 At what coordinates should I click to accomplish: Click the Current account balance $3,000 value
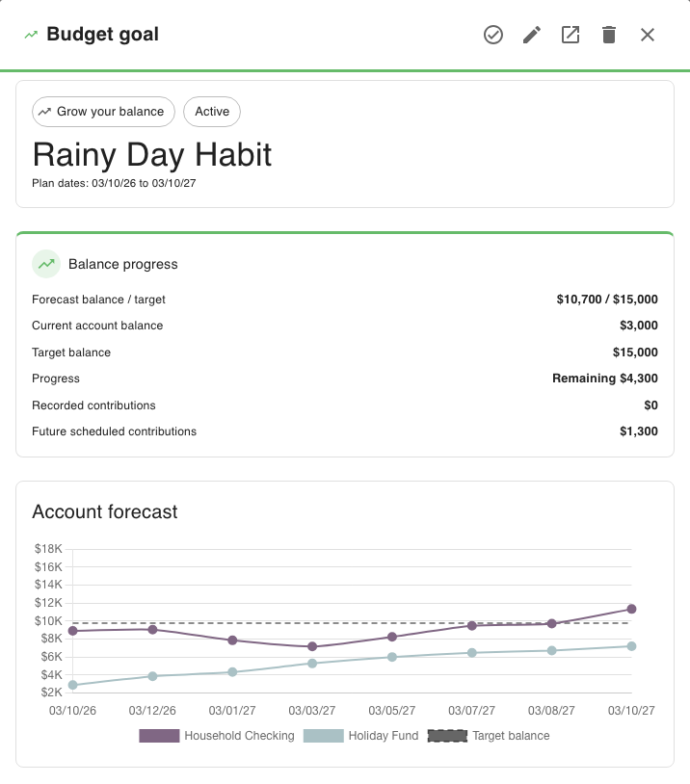pos(639,326)
